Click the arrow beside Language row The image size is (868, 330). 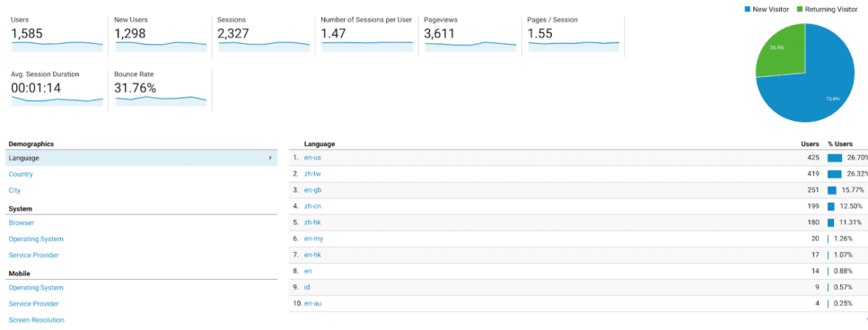[270, 158]
